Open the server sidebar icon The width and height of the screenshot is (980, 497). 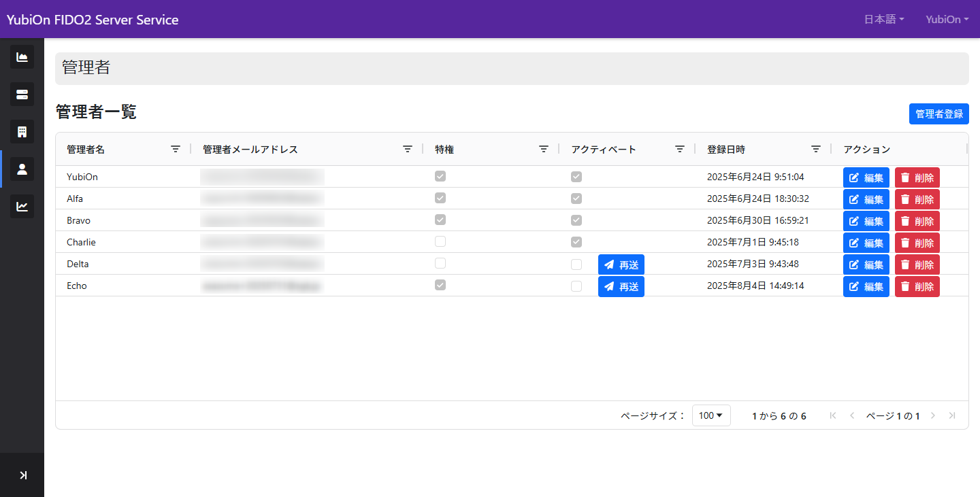pos(22,95)
